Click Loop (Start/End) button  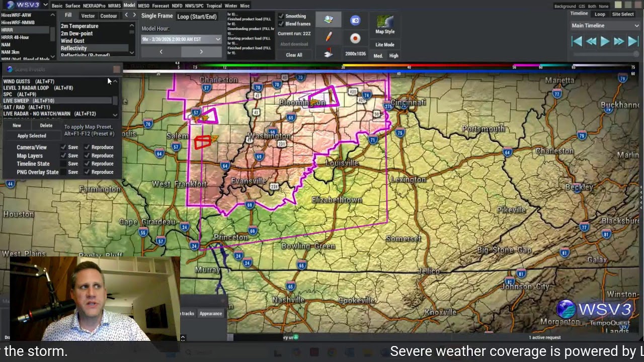tap(197, 17)
